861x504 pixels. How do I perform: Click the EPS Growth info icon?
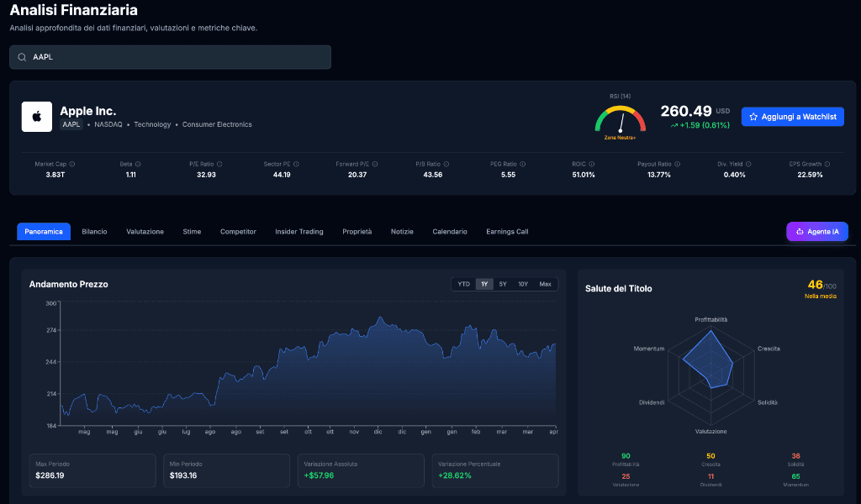pos(828,165)
